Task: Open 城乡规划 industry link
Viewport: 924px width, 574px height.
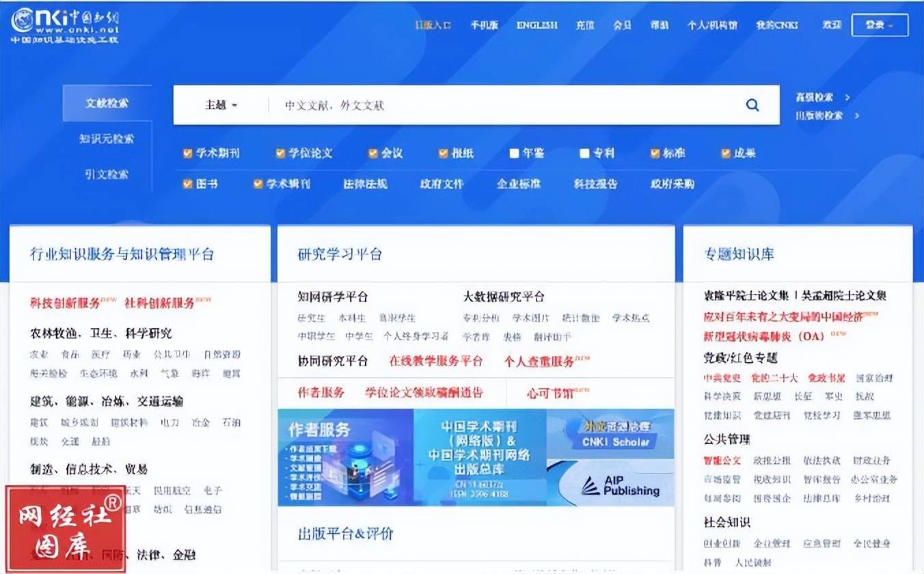Action: tap(80, 423)
